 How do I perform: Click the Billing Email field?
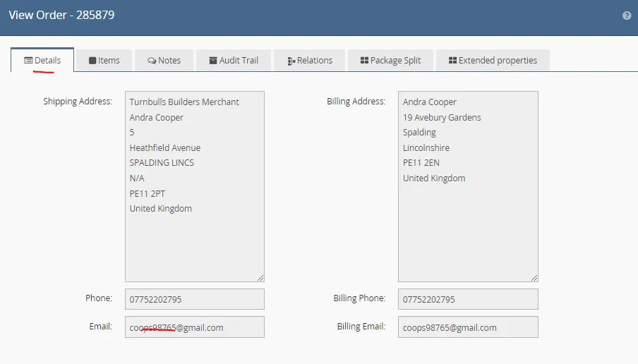tap(468, 327)
